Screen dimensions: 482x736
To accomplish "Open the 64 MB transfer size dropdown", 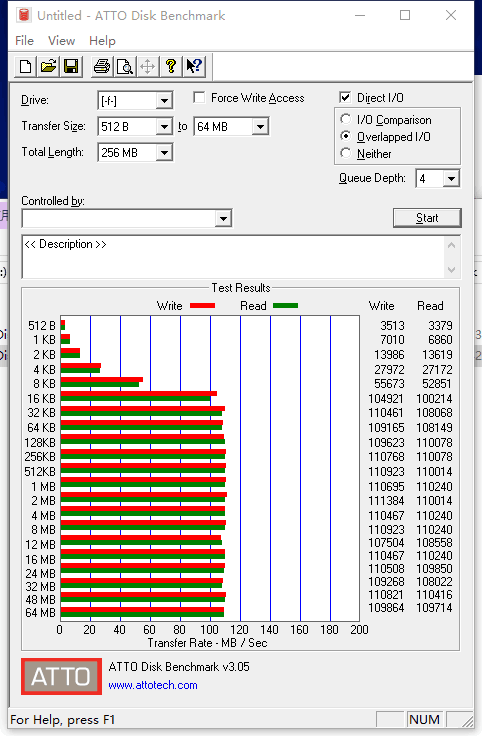I will click(260, 127).
